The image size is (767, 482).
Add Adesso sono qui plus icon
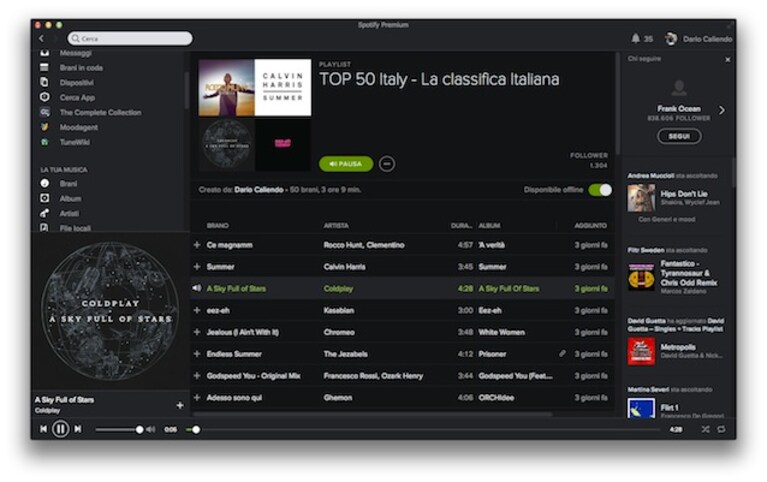[x=197, y=397]
